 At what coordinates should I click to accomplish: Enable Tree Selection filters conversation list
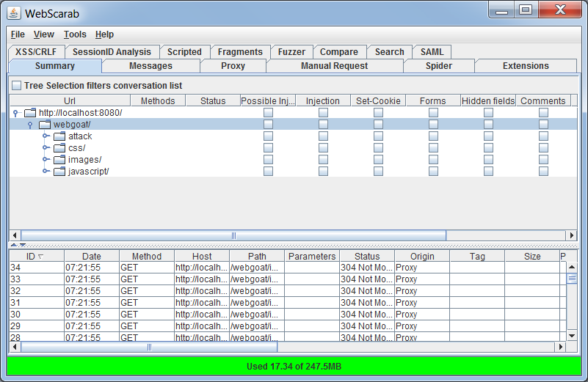16,85
